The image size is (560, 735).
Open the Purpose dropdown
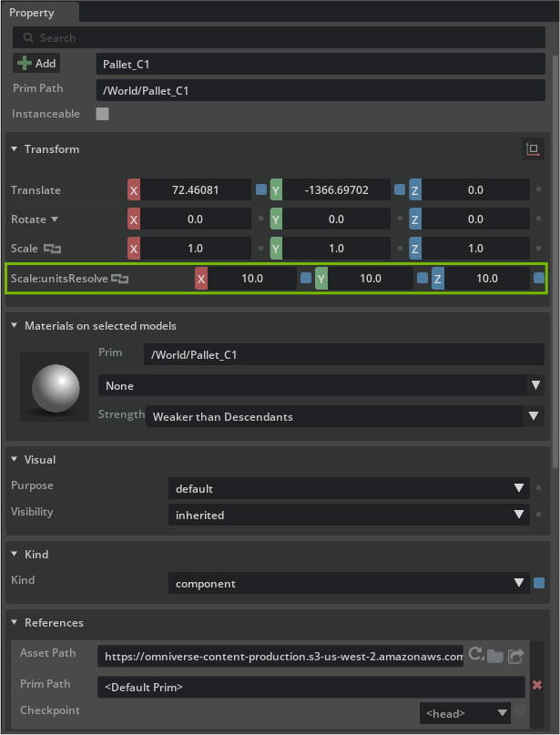tap(349, 489)
